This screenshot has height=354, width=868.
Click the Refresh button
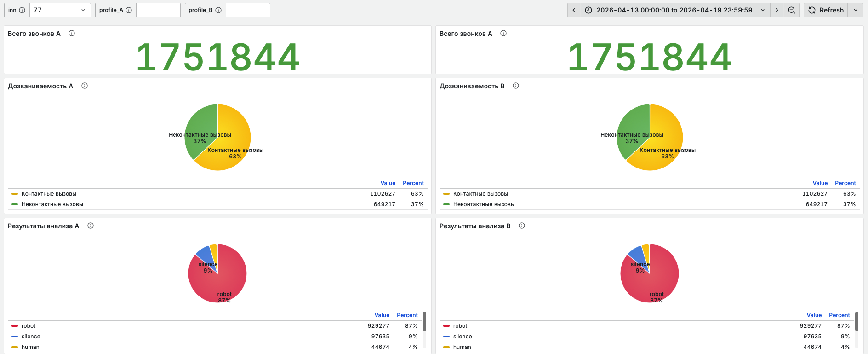826,10
